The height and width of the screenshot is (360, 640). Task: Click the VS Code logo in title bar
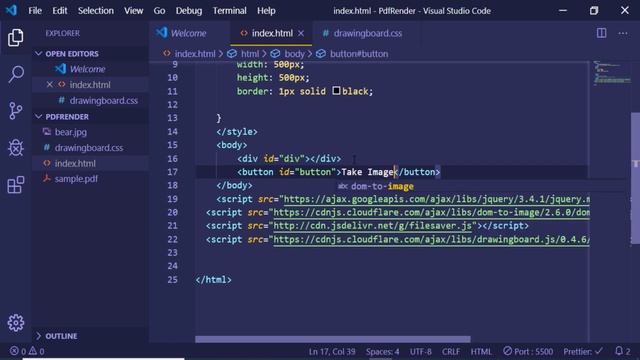[11, 10]
